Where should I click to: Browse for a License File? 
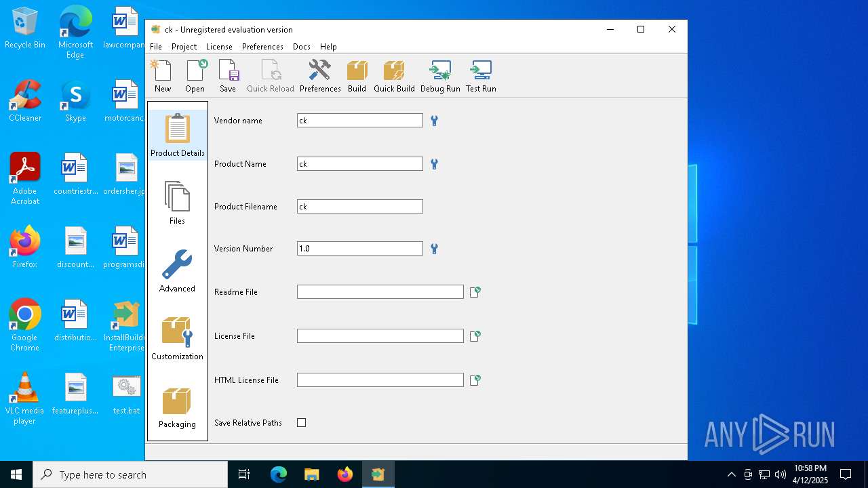tap(475, 336)
